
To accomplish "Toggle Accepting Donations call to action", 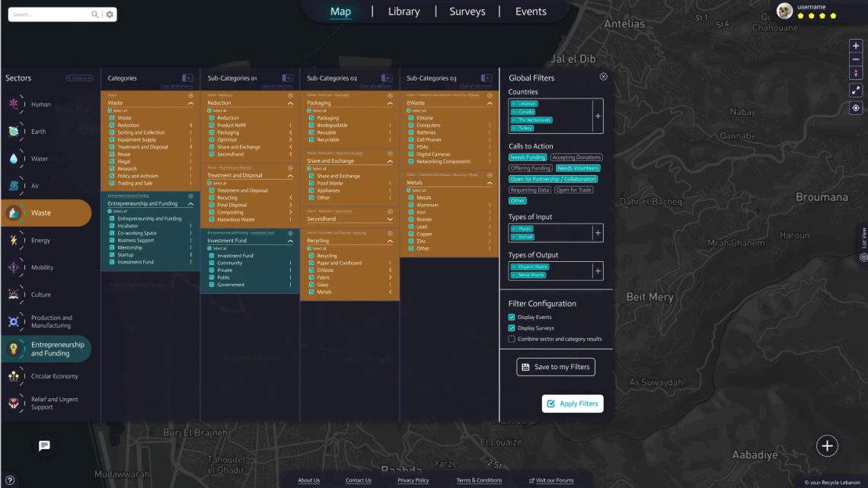I will (576, 157).
